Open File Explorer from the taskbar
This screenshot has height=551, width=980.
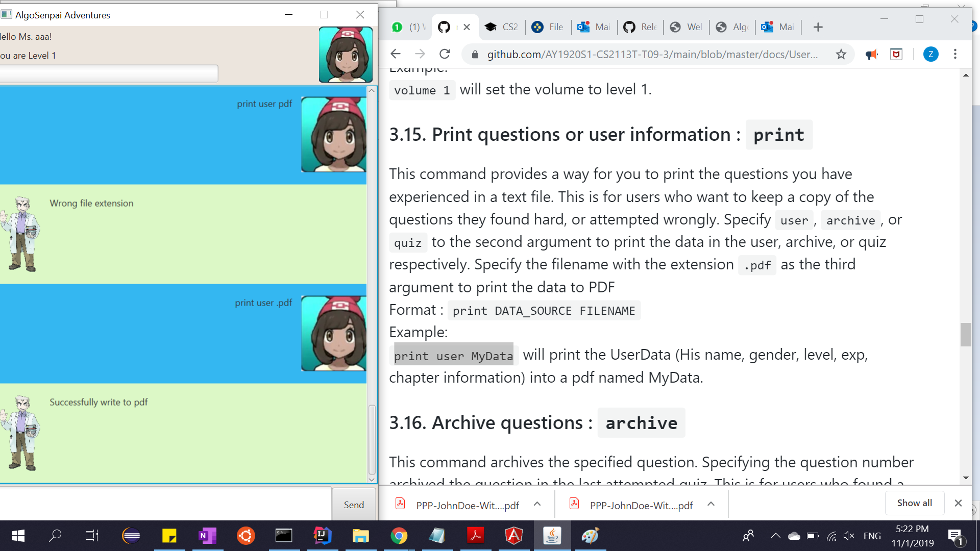click(361, 536)
